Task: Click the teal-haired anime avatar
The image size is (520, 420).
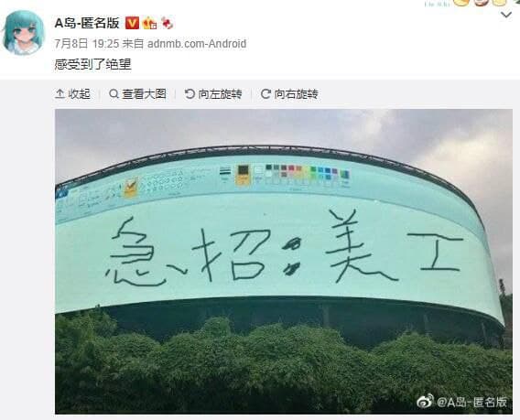Action: 24,33
